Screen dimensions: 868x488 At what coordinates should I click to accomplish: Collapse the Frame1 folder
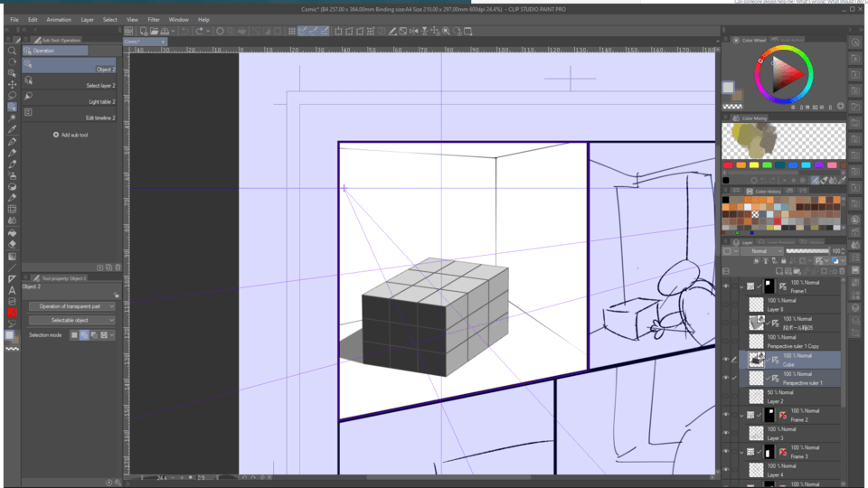[x=741, y=286]
